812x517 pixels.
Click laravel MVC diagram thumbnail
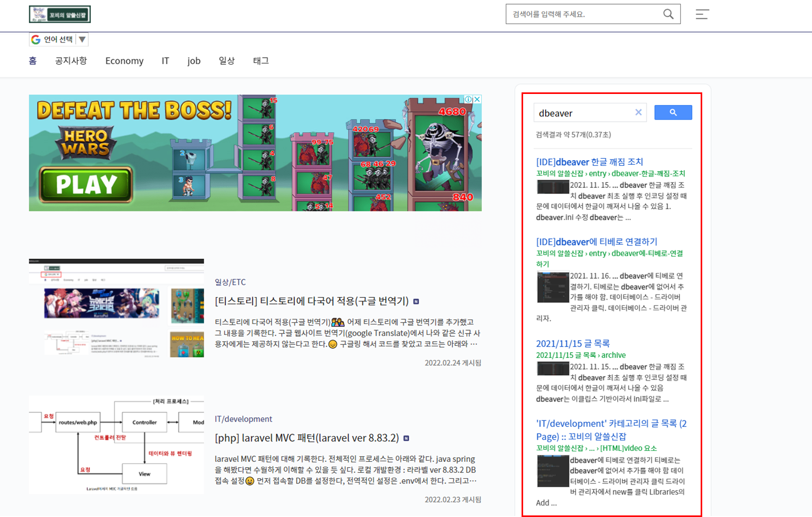(116, 445)
